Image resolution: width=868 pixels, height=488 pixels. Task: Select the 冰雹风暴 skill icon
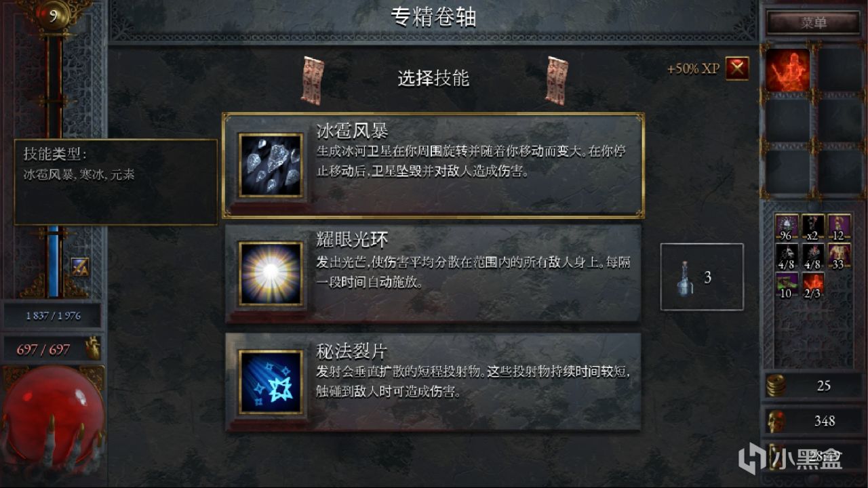271,166
